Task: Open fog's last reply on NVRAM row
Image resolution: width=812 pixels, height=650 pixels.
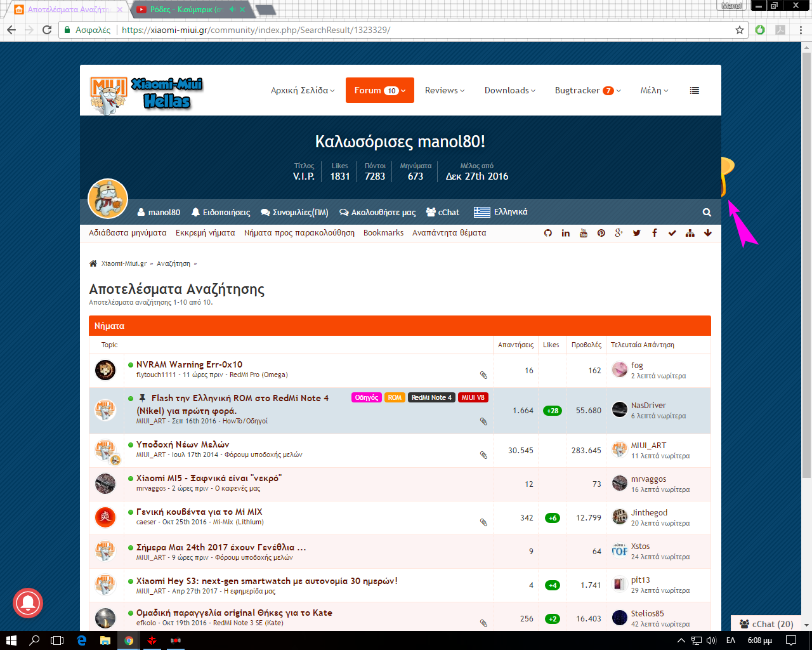Action: (637, 366)
